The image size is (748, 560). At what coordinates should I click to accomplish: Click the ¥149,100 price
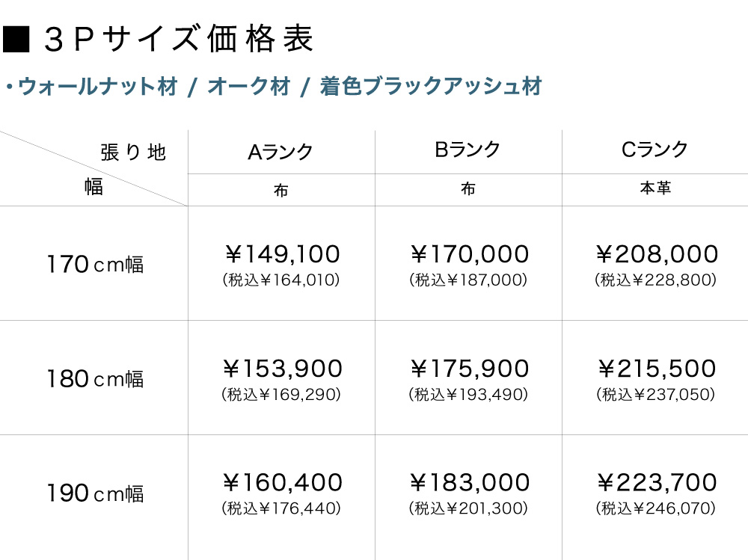point(282,254)
